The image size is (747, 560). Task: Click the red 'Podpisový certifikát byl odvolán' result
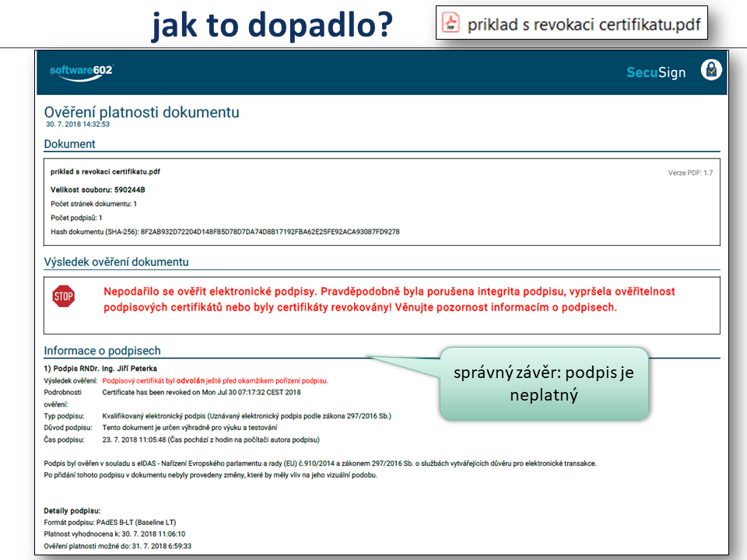click(x=215, y=380)
